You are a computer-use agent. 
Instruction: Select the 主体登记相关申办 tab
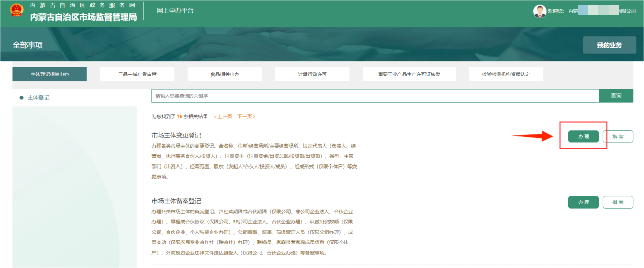[50, 74]
